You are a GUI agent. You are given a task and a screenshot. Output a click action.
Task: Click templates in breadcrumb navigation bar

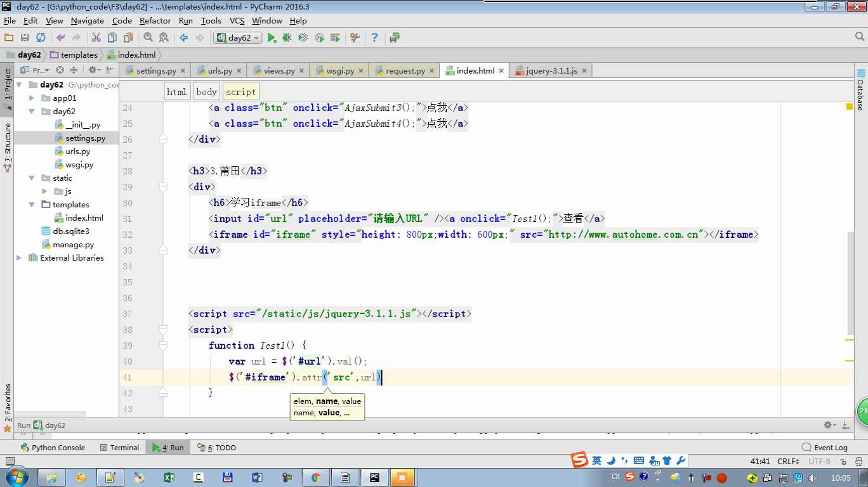pos(74,55)
